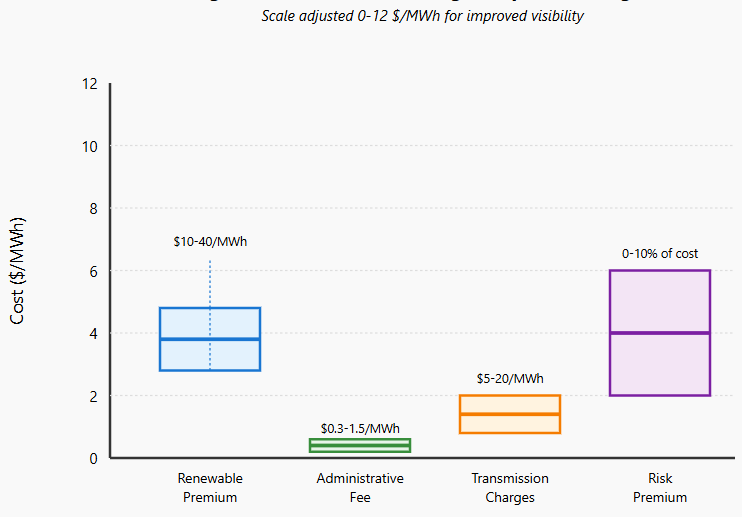Click the 6 tick label on y-axis
742x517 pixels.
[93, 271]
